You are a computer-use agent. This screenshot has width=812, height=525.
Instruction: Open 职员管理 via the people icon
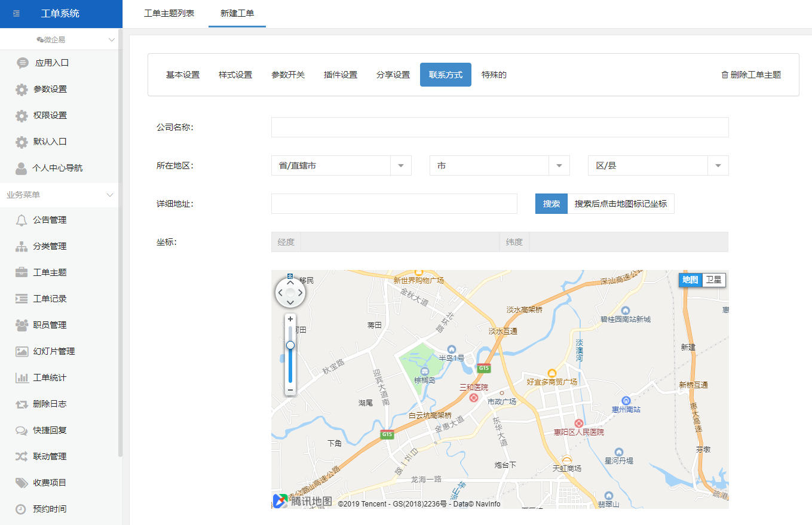[x=22, y=325]
